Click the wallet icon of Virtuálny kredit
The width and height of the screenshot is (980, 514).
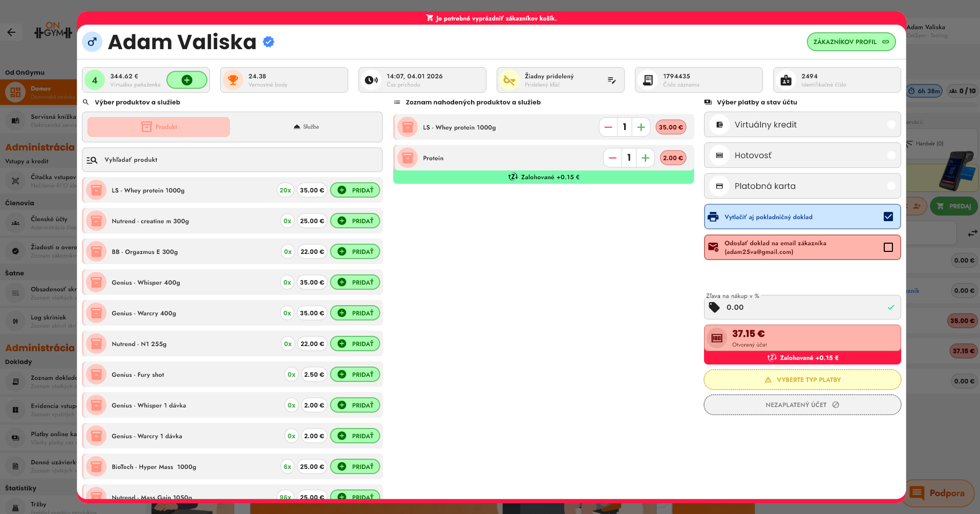719,124
